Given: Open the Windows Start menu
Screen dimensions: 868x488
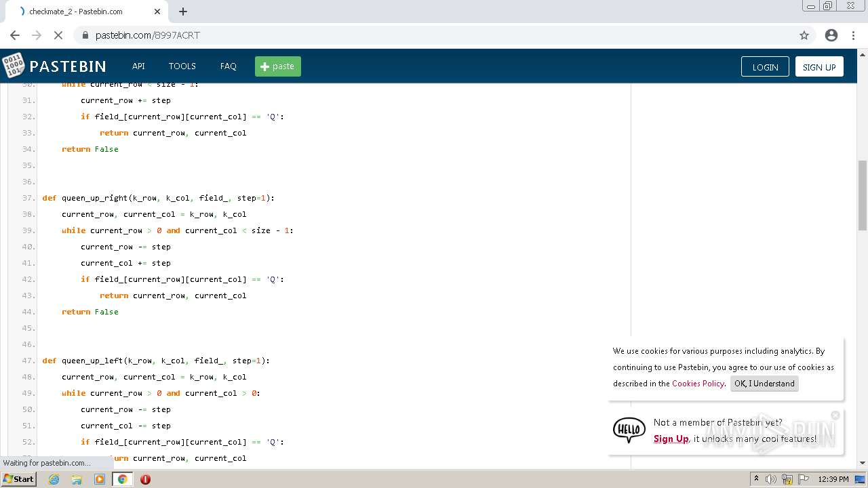Looking at the screenshot, I should coord(19,479).
